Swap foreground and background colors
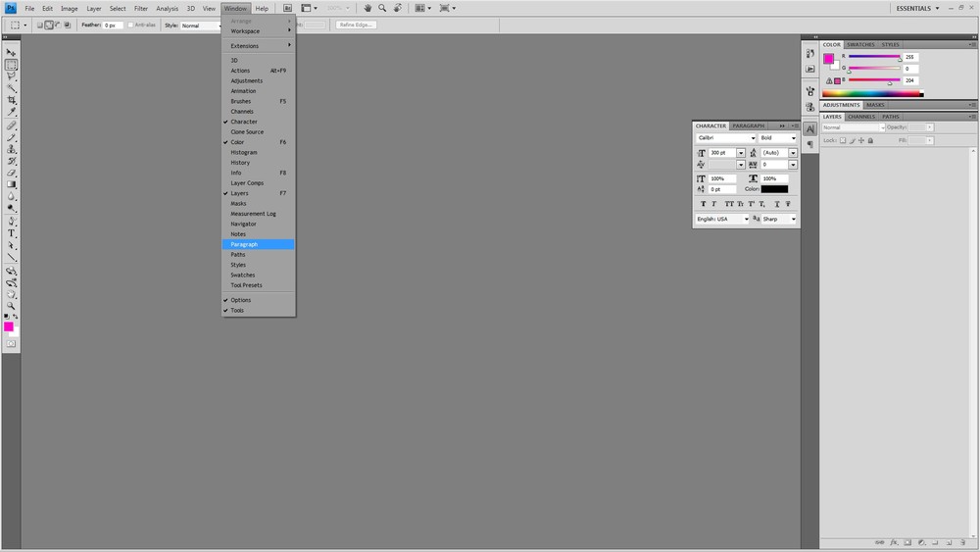 tap(15, 317)
